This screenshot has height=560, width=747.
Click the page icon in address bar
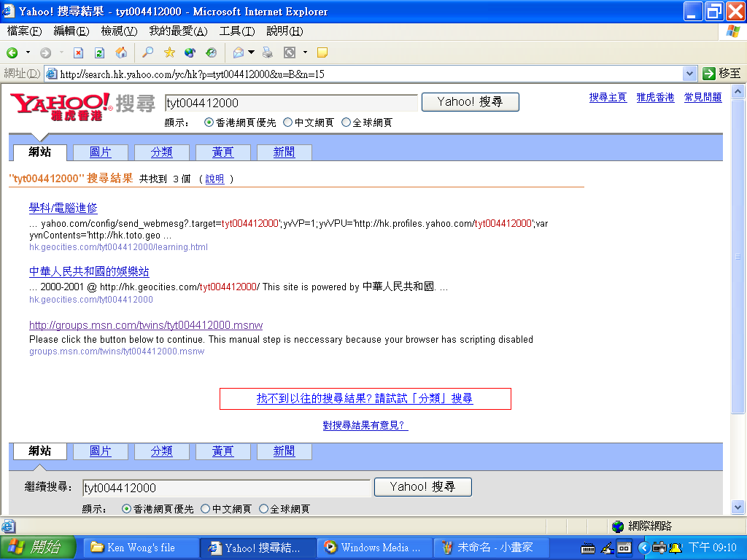(52, 74)
